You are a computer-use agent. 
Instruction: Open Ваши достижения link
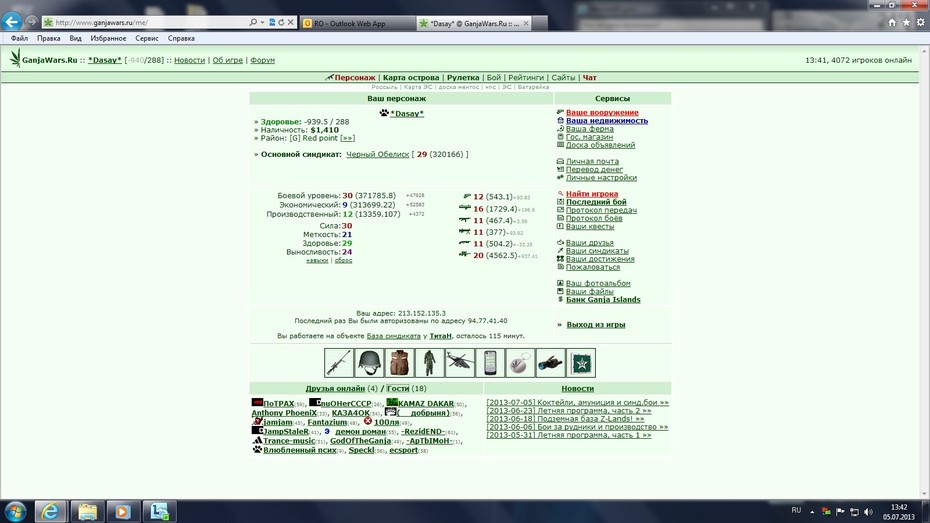tap(600, 259)
